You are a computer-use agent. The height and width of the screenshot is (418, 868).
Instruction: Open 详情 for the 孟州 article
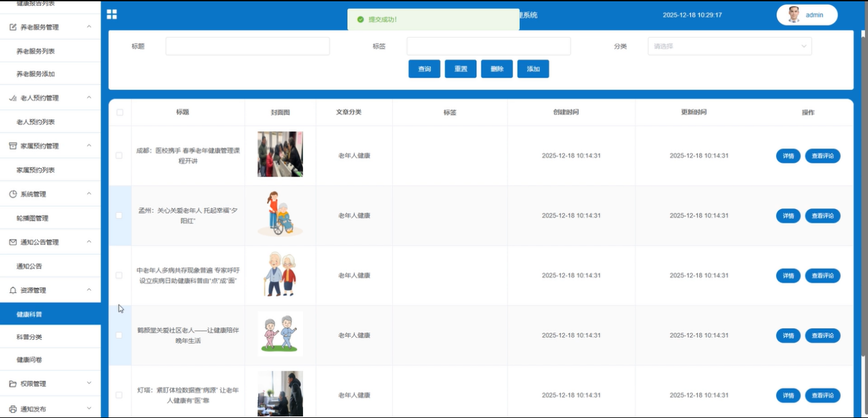point(788,216)
